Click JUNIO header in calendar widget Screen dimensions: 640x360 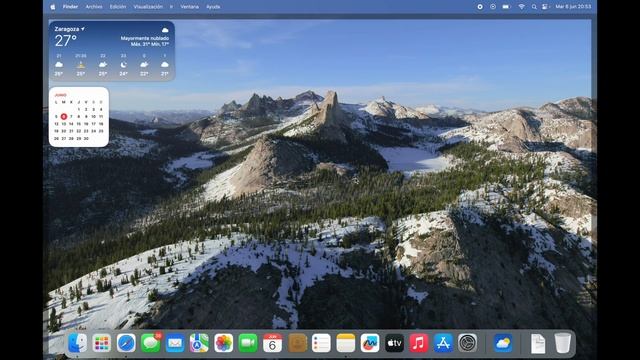tap(60, 95)
